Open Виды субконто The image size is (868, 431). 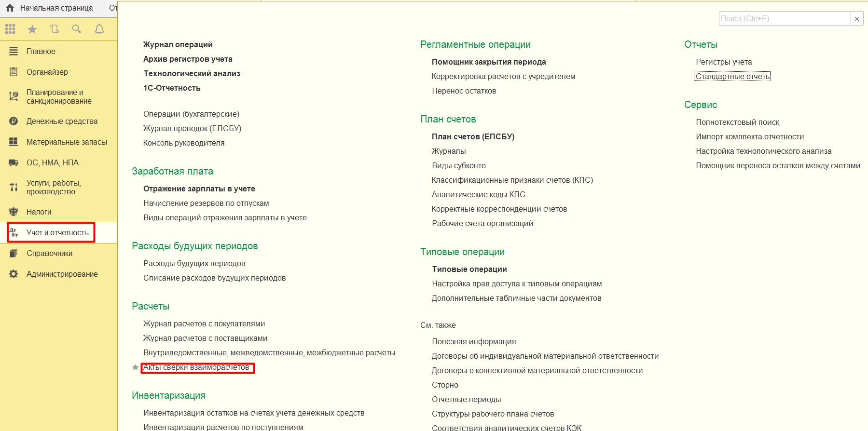point(458,165)
